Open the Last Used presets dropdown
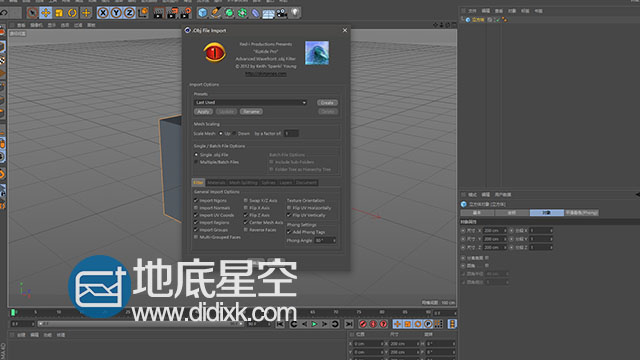This screenshot has height=360, width=640. [250, 102]
